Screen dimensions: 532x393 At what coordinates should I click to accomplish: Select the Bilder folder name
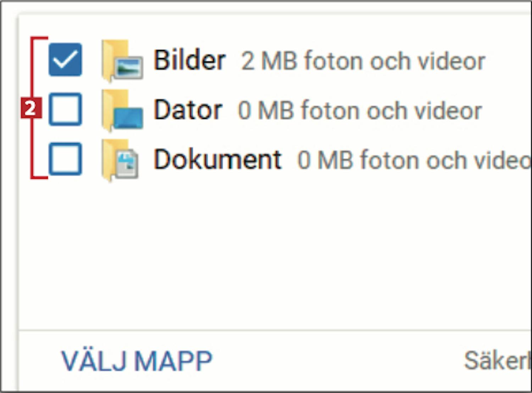(x=189, y=60)
